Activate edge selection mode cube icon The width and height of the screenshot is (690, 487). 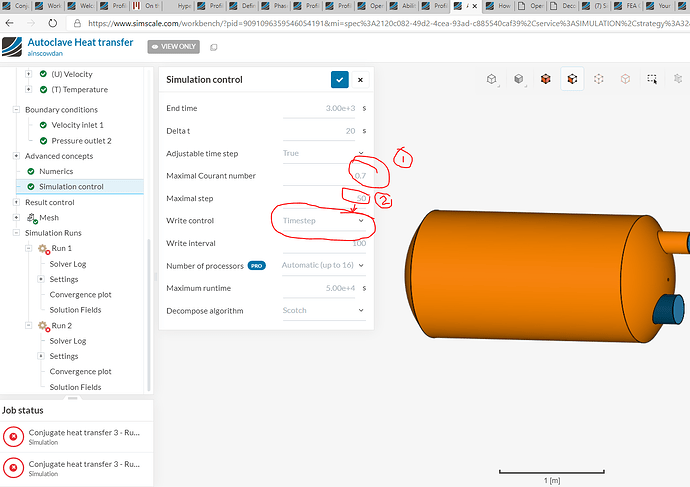[598, 79]
